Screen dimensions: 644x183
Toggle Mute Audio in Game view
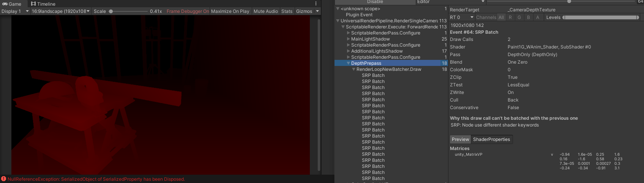(265, 11)
